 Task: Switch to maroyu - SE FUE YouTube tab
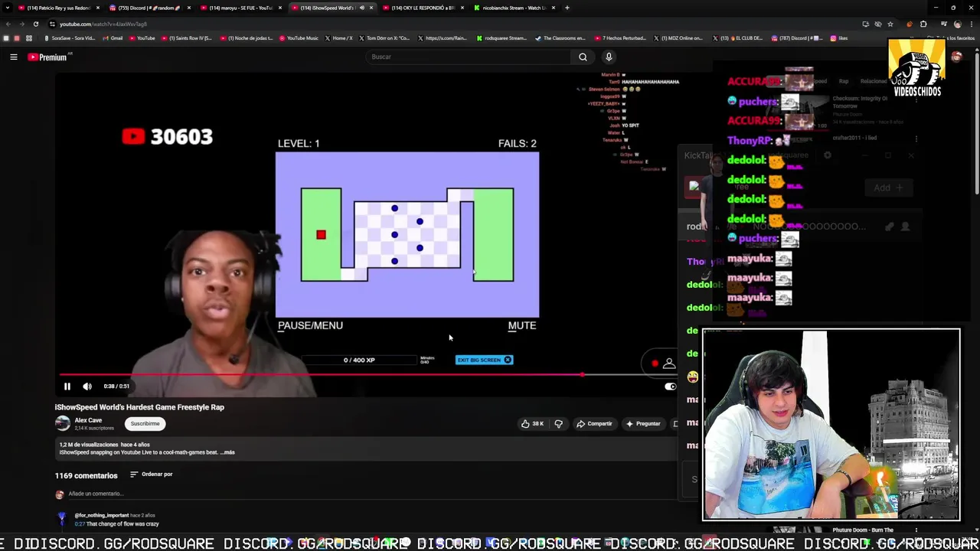[241, 8]
